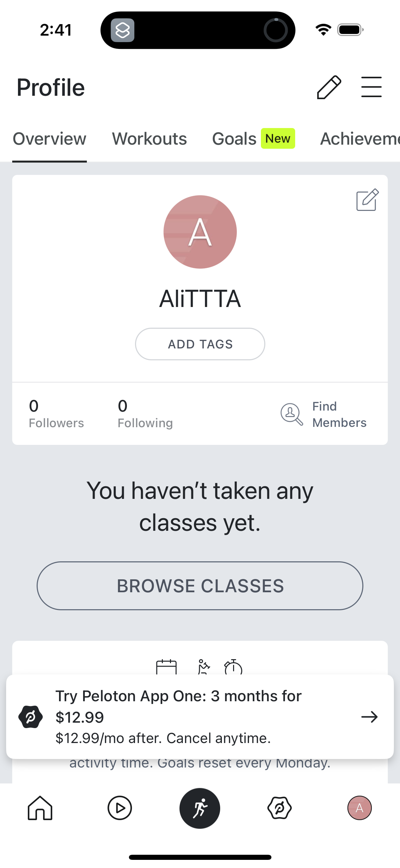Select the Overview tab
Image resolution: width=400 pixels, height=868 pixels.
click(50, 139)
